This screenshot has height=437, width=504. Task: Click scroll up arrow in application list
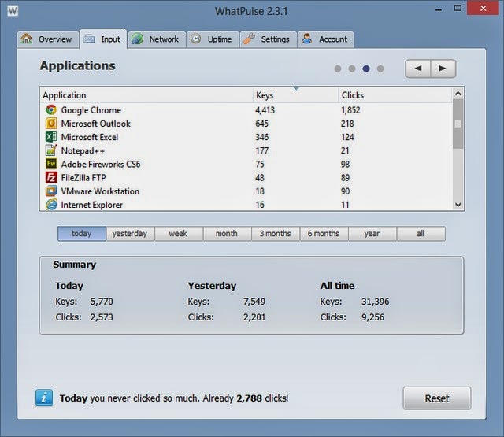[x=458, y=94]
